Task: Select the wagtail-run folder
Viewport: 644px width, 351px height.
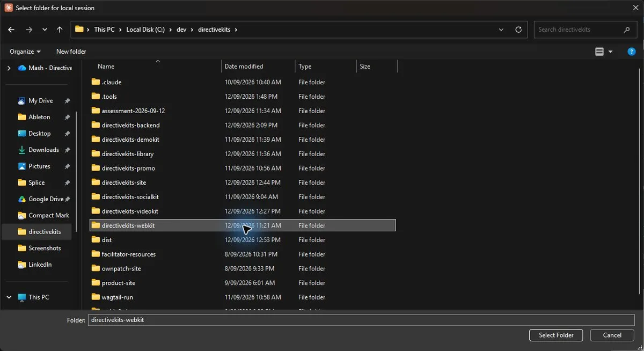Action: pos(117,297)
